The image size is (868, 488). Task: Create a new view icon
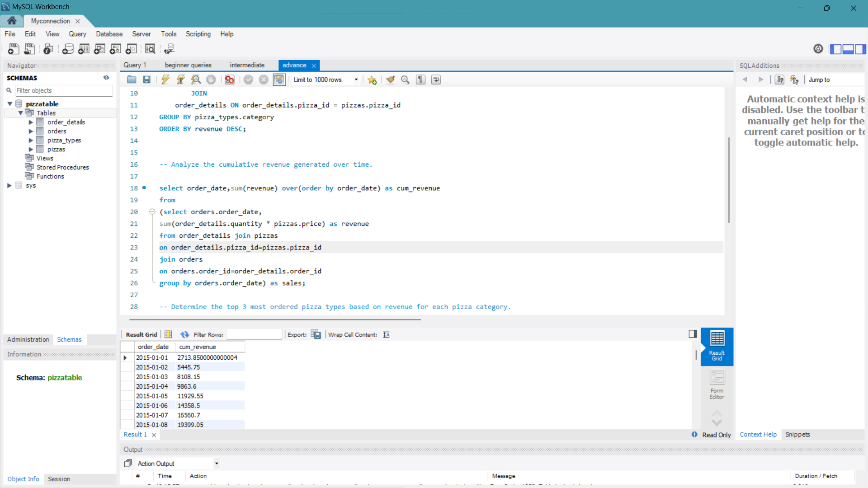99,49
